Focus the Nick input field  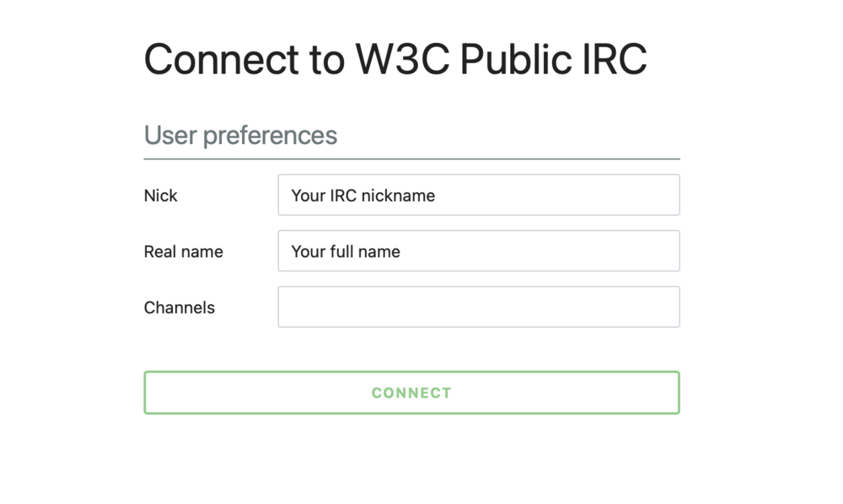tap(478, 196)
